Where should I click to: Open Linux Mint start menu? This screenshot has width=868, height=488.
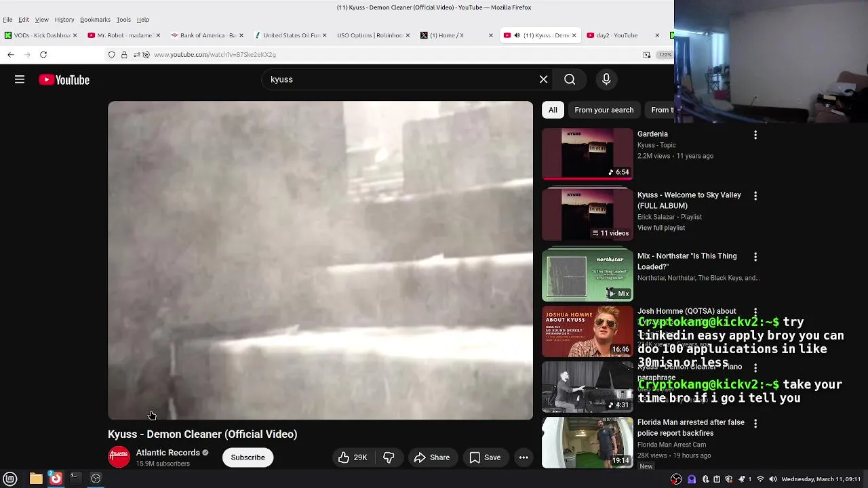(10, 479)
